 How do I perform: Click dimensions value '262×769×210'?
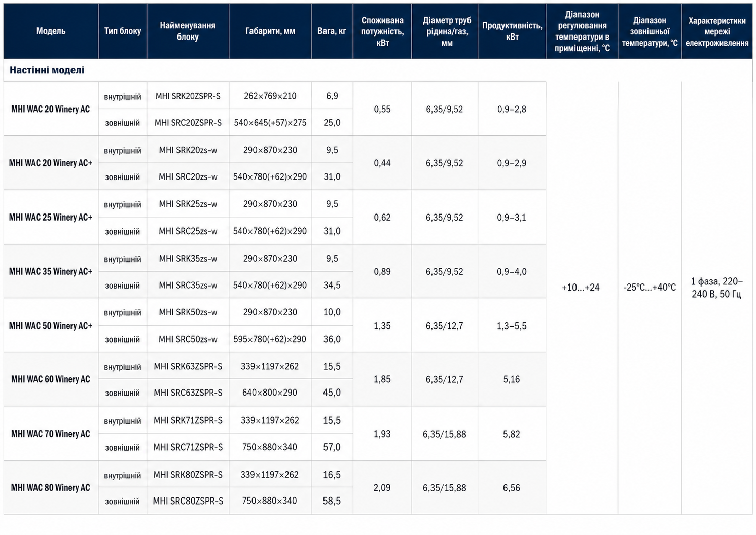pyautogui.click(x=270, y=96)
